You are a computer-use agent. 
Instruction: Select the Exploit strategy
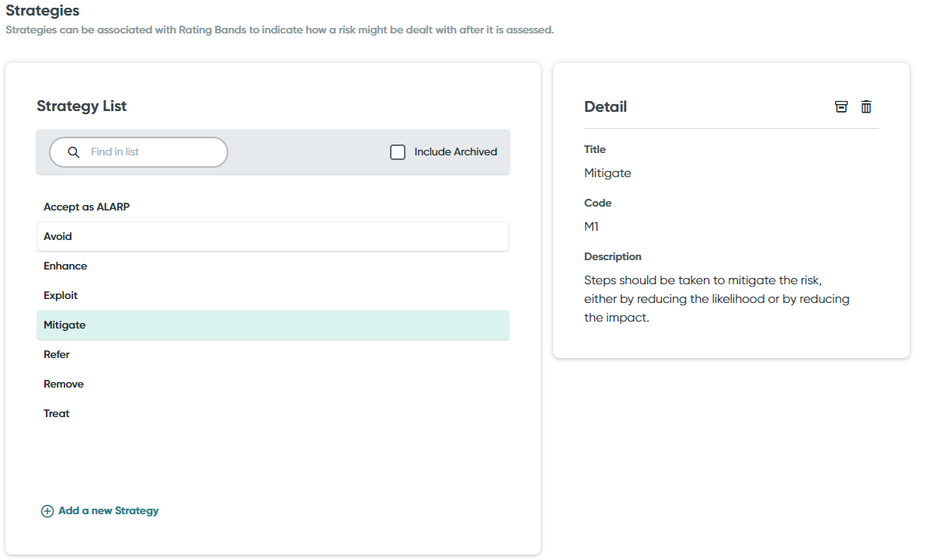(273, 295)
